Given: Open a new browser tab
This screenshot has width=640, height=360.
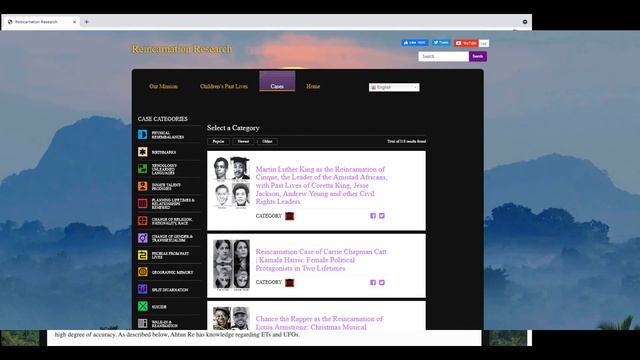Looking at the screenshot, I should point(87,22).
